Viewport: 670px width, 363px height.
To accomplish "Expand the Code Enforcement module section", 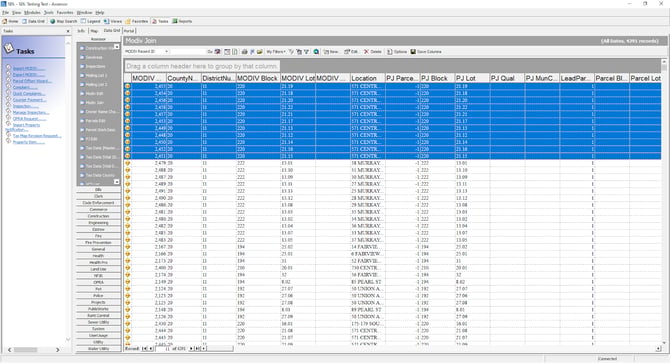I will click(x=98, y=203).
